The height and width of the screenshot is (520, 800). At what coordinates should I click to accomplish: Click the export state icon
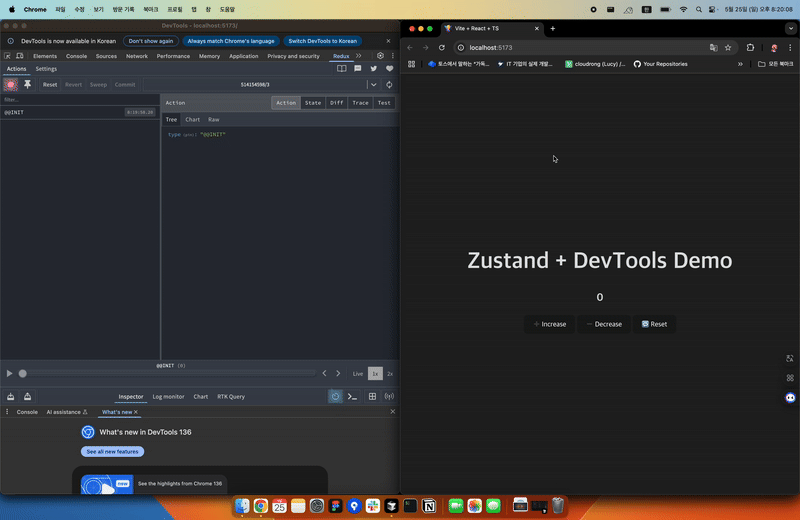pyautogui.click(x=28, y=397)
